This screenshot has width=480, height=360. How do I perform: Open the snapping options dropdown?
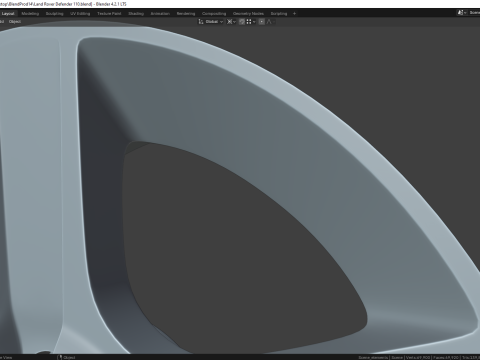coord(251,22)
